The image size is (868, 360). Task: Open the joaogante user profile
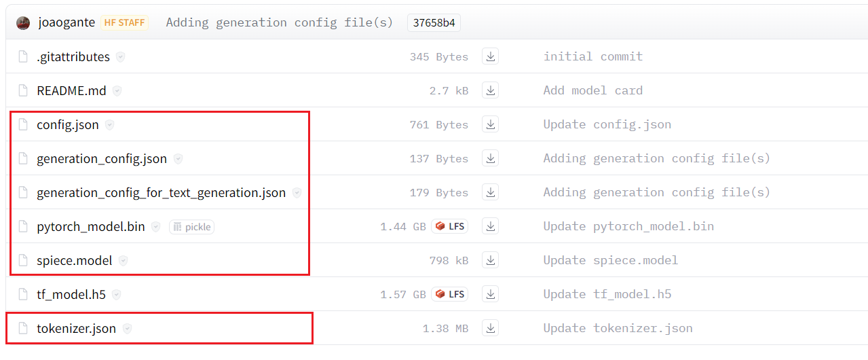pos(67,22)
